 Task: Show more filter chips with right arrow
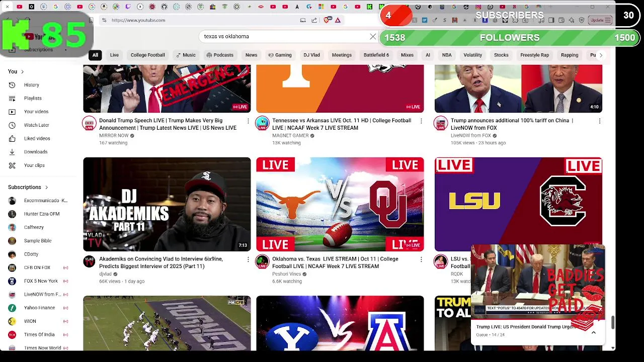600,55
